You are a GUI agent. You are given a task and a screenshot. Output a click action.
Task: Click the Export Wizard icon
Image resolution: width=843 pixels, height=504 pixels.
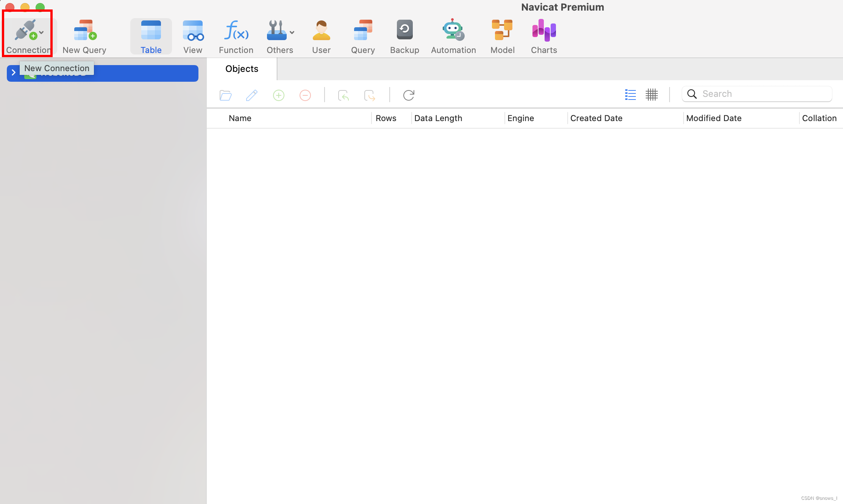point(370,95)
